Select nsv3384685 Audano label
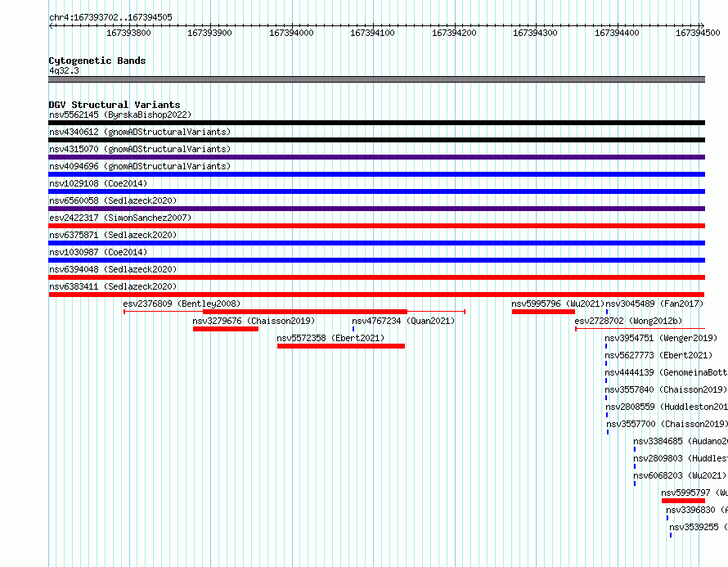Viewport: 728px width, 567px height. tap(681, 441)
